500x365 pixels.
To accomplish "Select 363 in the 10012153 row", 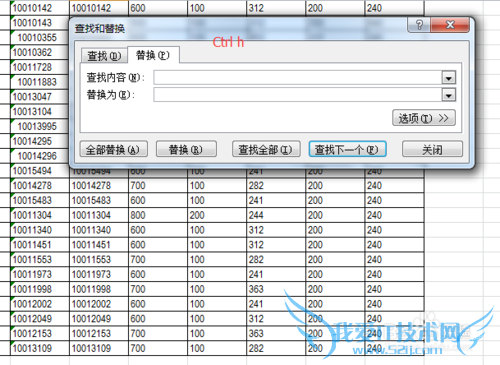I will (276, 333).
